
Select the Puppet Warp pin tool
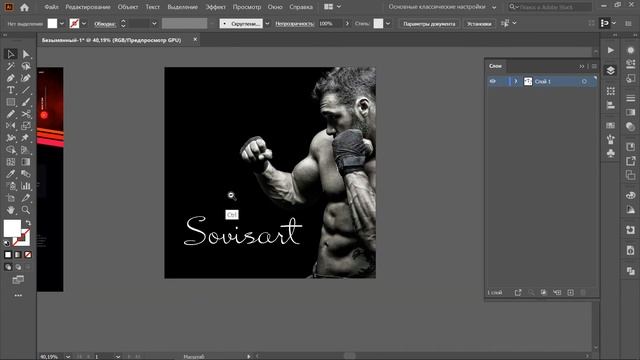point(26,138)
